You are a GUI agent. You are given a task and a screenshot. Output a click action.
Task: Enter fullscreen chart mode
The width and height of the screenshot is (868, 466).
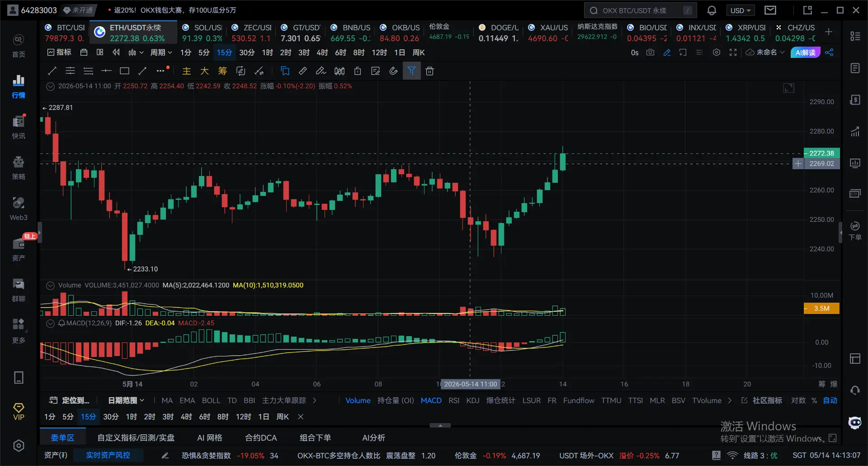[x=733, y=52]
